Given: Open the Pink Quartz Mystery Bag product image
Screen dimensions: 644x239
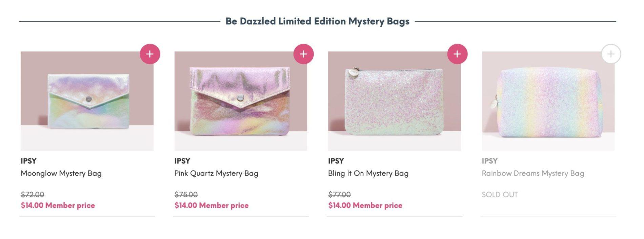Looking at the screenshot, I should 241,101.
